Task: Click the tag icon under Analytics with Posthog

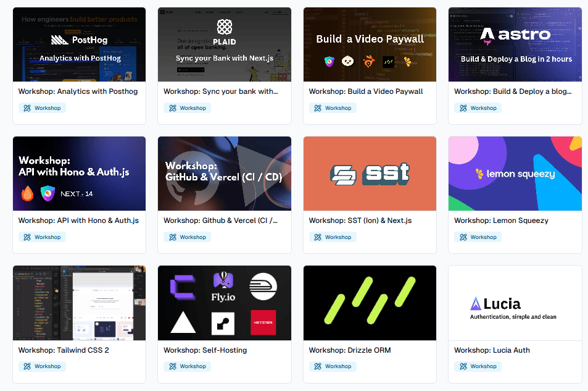Action: click(x=27, y=108)
